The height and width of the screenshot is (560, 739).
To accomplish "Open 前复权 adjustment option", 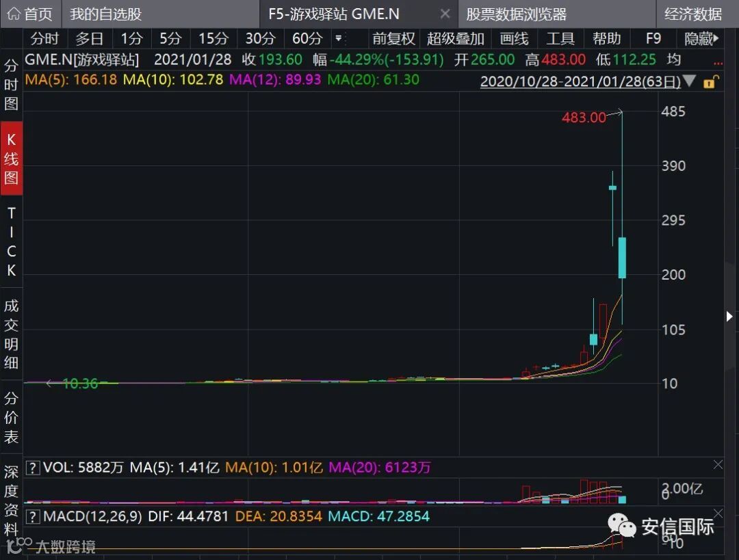I will (x=393, y=38).
